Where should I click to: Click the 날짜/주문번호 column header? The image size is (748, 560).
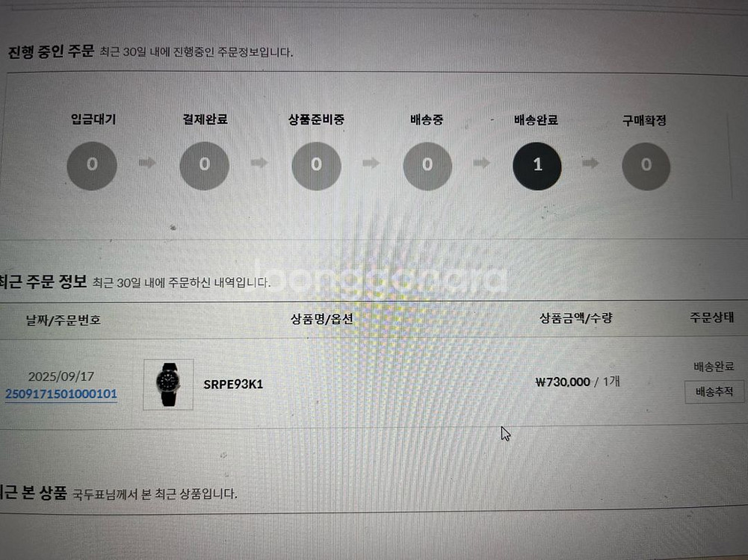click(x=63, y=320)
